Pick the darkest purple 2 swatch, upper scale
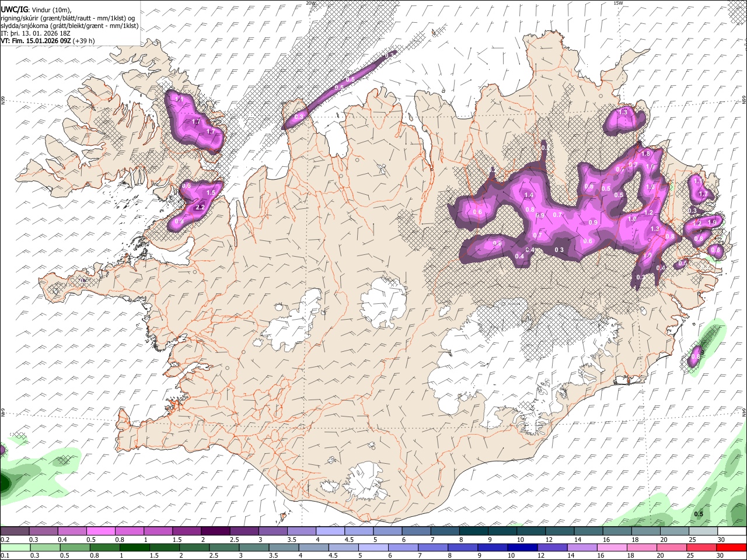The width and height of the screenshot is (747, 560). [x=215, y=531]
